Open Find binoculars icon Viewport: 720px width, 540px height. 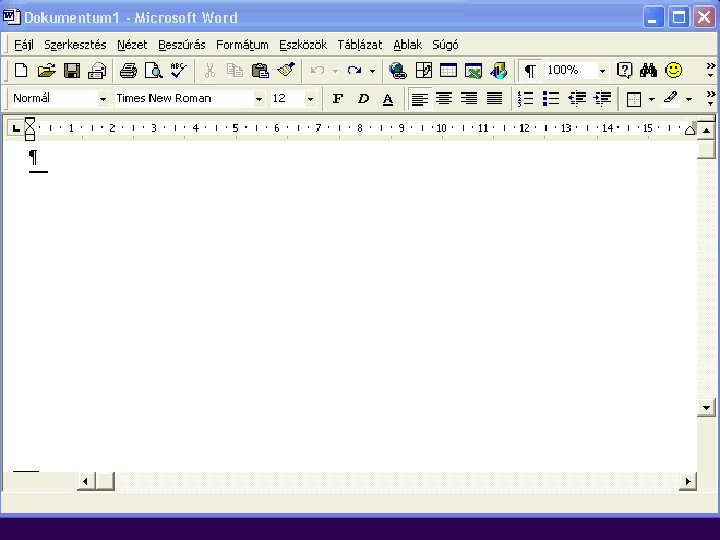pos(648,71)
